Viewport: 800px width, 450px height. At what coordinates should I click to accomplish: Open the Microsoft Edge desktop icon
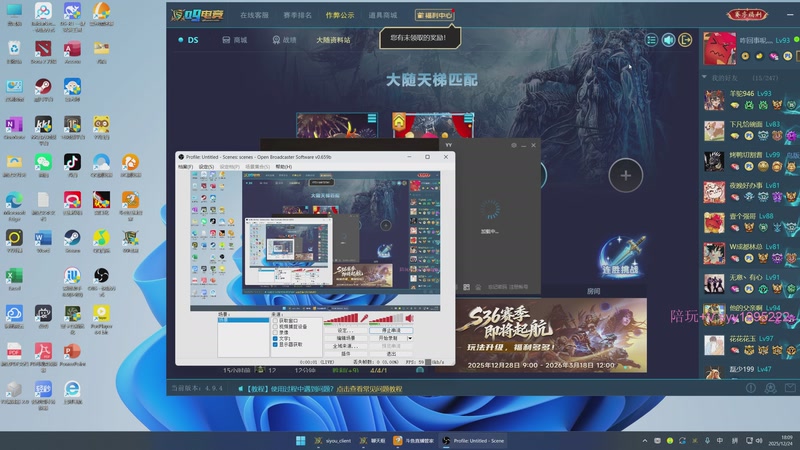pyautogui.click(x=14, y=205)
